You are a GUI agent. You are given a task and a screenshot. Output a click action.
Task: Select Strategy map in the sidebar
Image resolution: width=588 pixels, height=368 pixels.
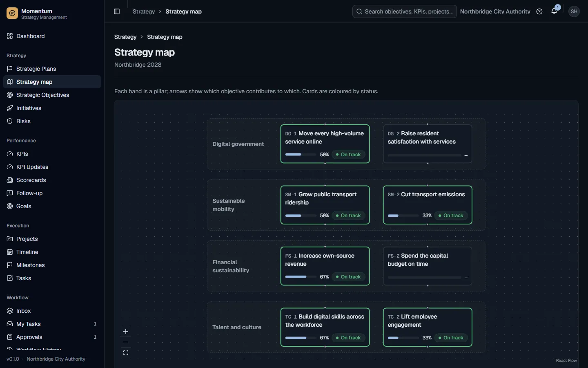click(52, 82)
